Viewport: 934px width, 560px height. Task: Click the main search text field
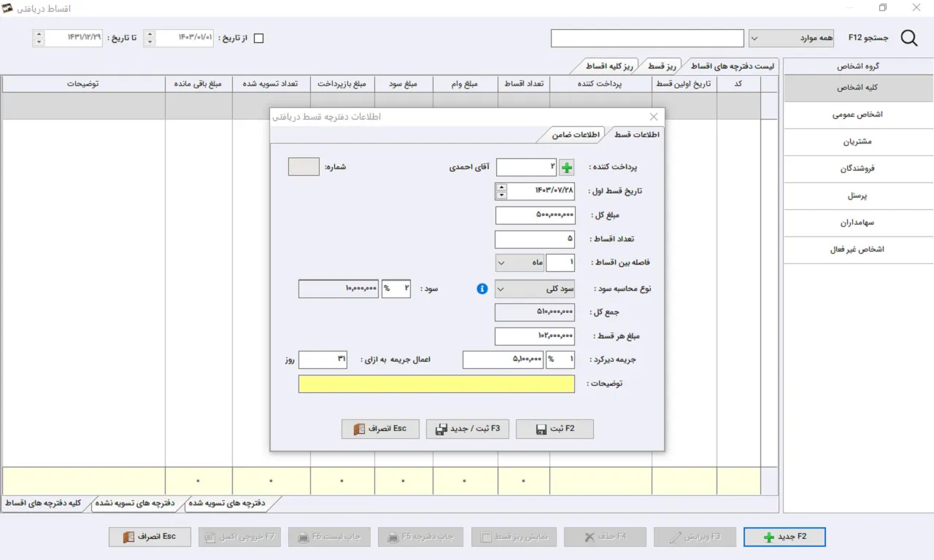[x=647, y=38]
